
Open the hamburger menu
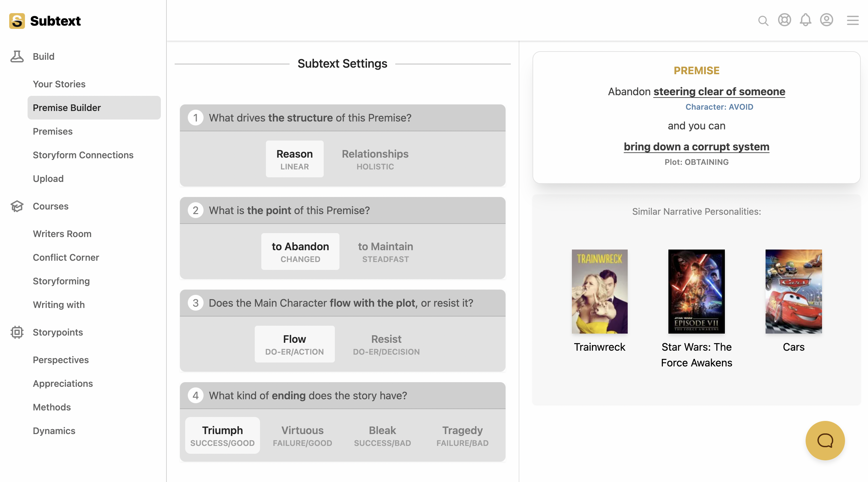(853, 20)
